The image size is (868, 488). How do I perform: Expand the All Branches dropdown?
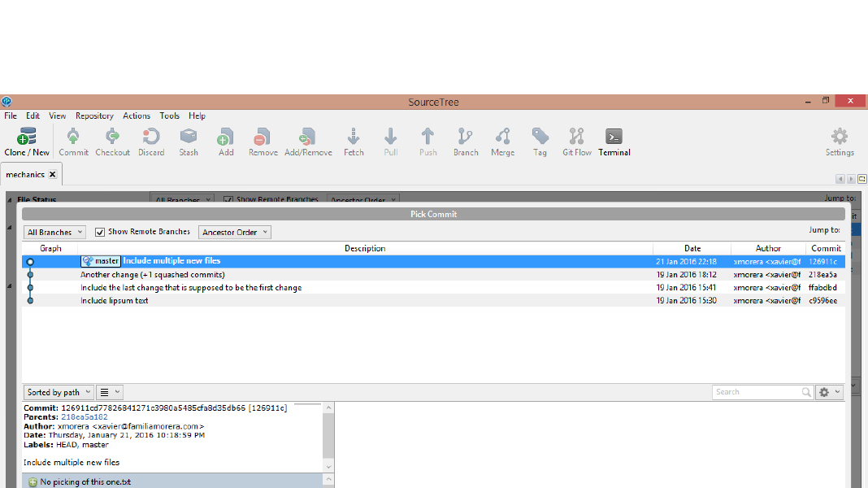tap(54, 233)
